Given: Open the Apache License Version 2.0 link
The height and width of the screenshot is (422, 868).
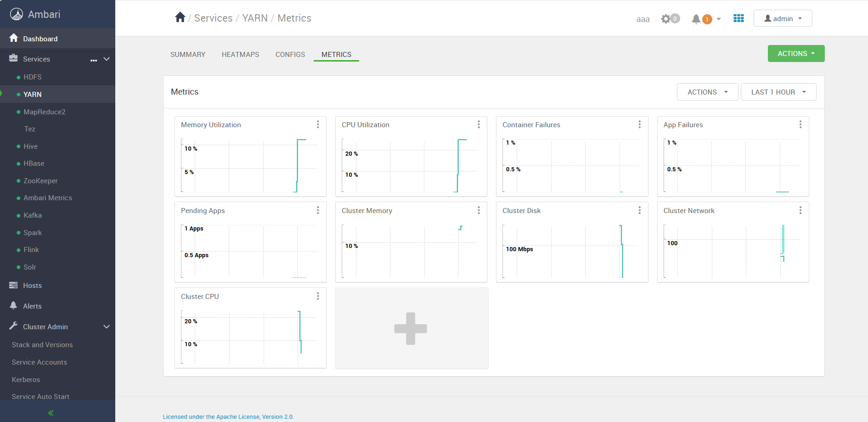Looking at the screenshot, I should 228,416.
